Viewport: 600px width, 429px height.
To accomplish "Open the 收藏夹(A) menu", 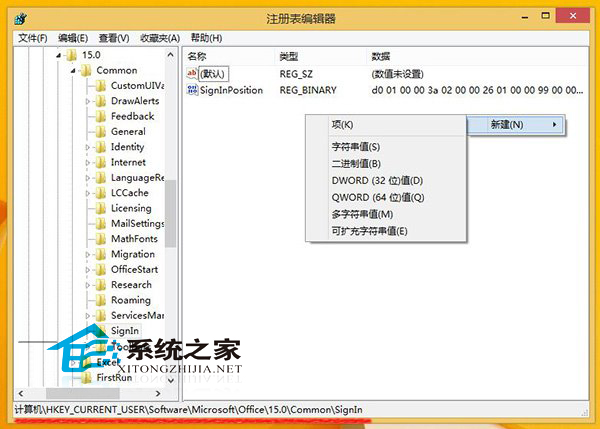I will point(160,38).
